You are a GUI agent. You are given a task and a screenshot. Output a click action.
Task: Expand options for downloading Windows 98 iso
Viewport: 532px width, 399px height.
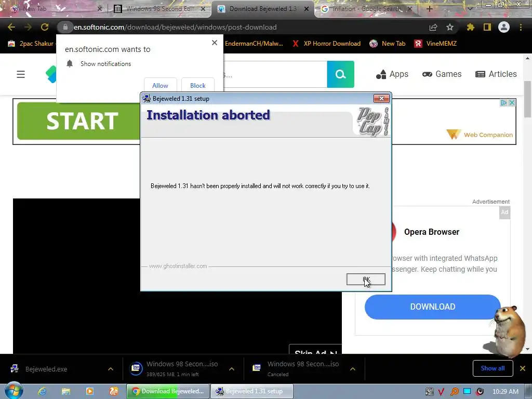click(x=232, y=369)
